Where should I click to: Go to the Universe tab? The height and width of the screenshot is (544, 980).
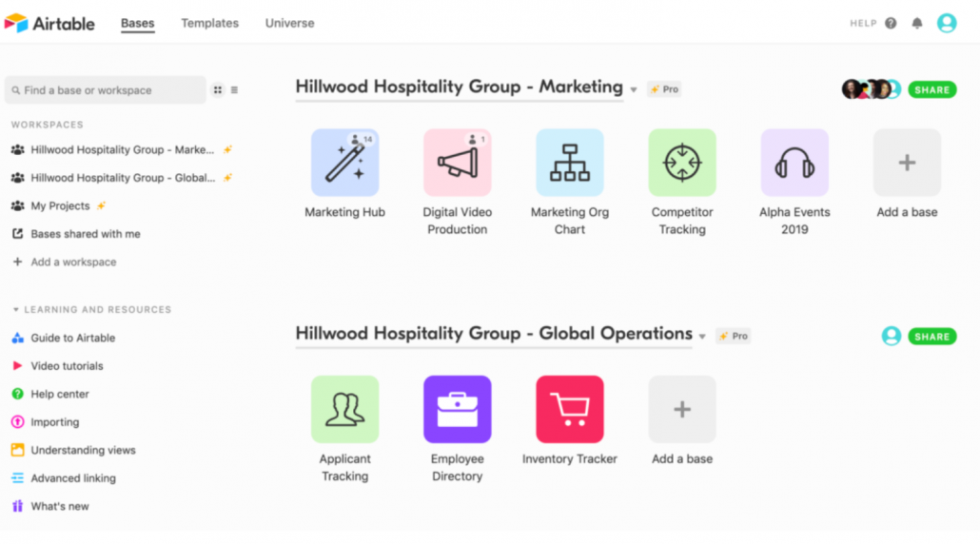pos(289,23)
